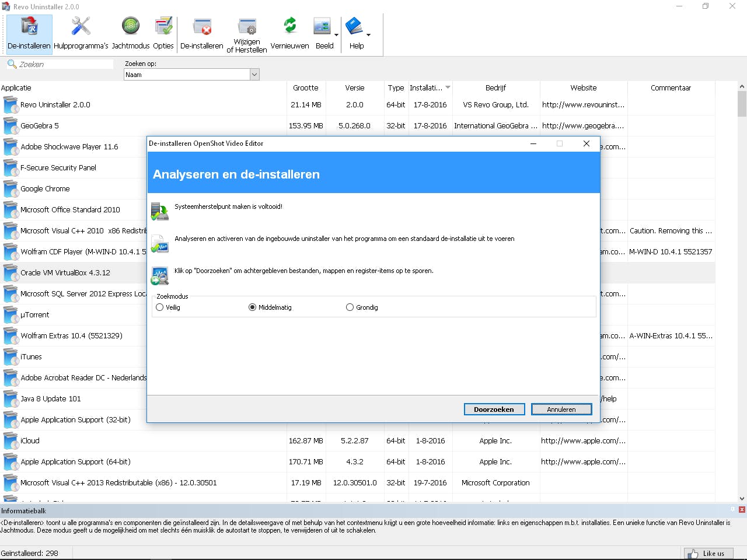Click the Installati... column sort arrow
The width and height of the screenshot is (747, 560).
(448, 87)
